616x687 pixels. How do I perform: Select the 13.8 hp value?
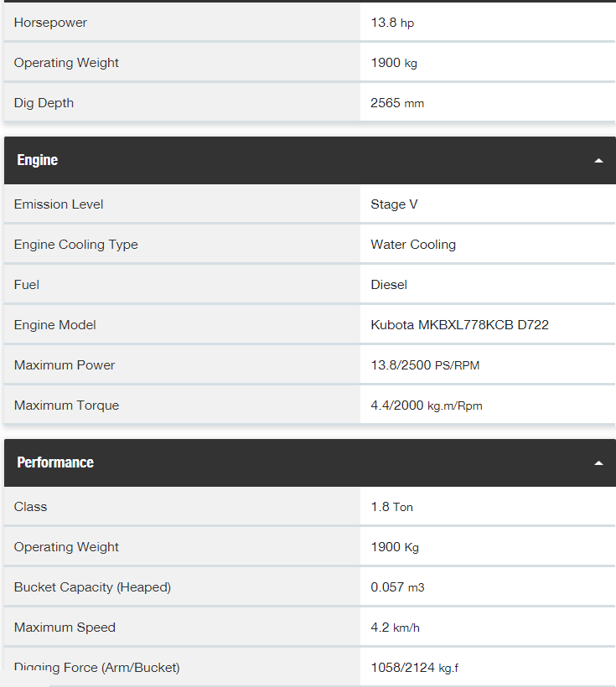392,23
